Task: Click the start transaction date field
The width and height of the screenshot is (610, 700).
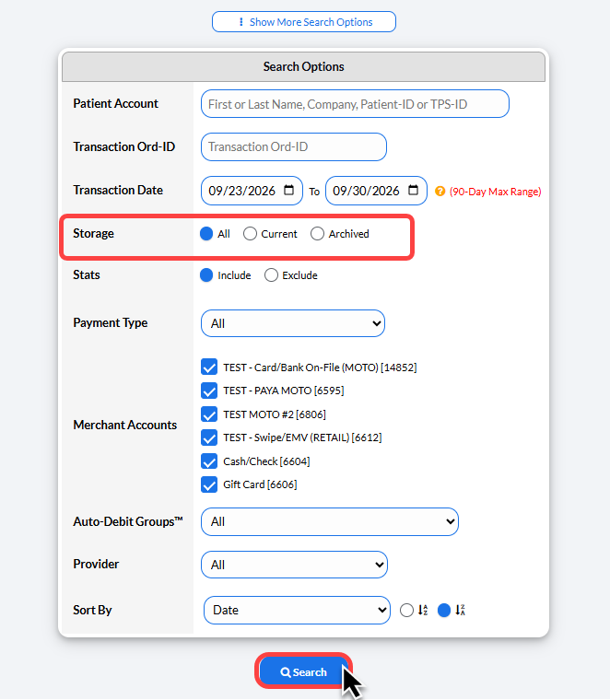Action: pyautogui.click(x=252, y=191)
